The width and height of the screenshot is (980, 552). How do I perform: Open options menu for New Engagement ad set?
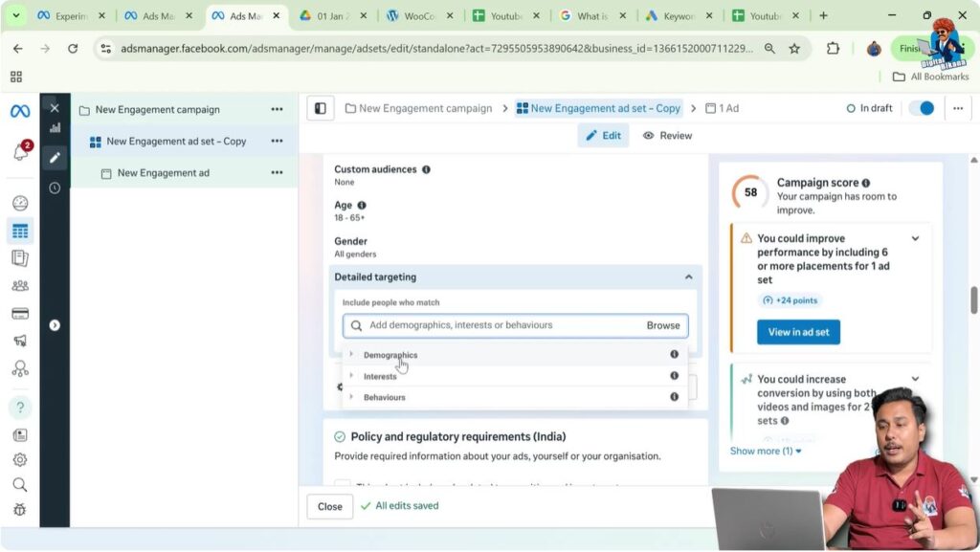pos(277,141)
